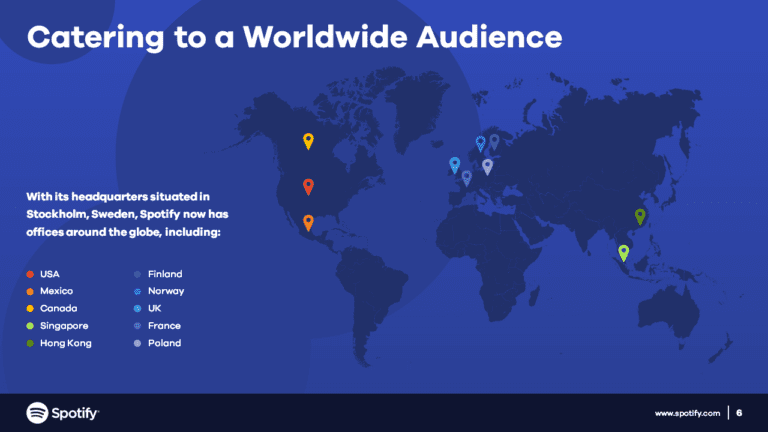The height and width of the screenshot is (432, 768).
Task: Select the dark green Hong Kong legend dot
Action: point(30,343)
